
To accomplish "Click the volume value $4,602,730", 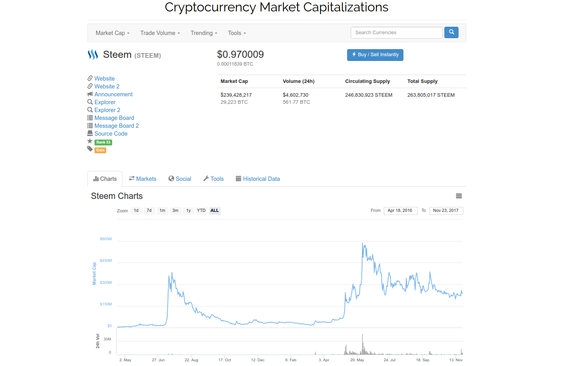I will point(296,95).
